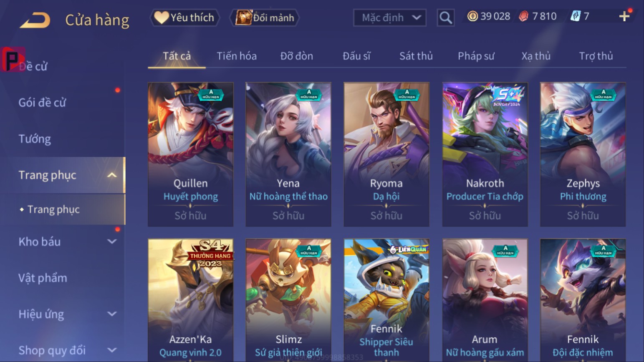Tap the plus icon to add currency
644x362 pixels.
[624, 16]
